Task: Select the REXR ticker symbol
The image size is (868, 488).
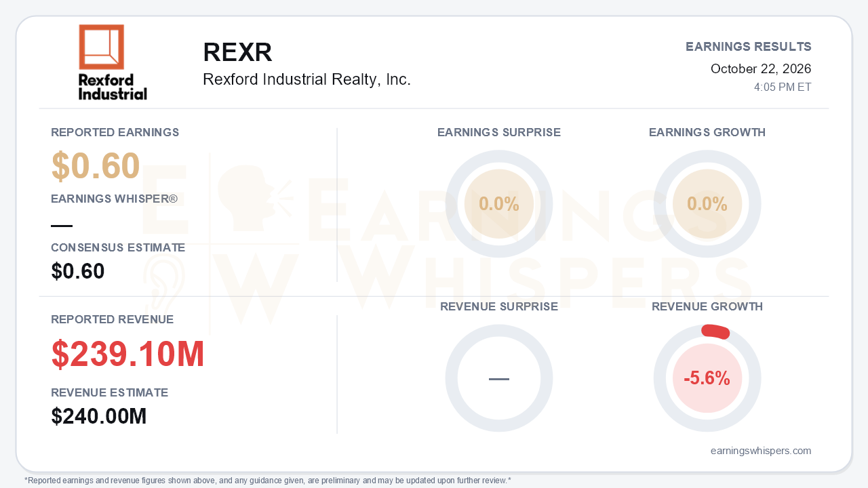Action: point(237,53)
